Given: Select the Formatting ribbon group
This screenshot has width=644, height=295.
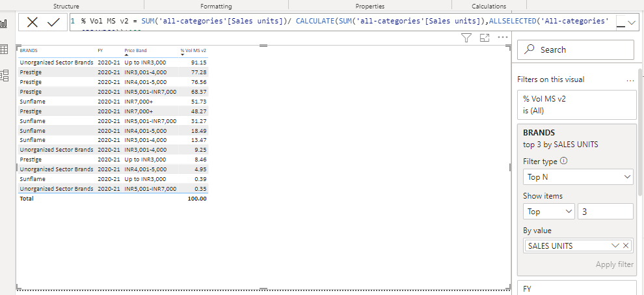Looking at the screenshot, I should click(x=216, y=6).
